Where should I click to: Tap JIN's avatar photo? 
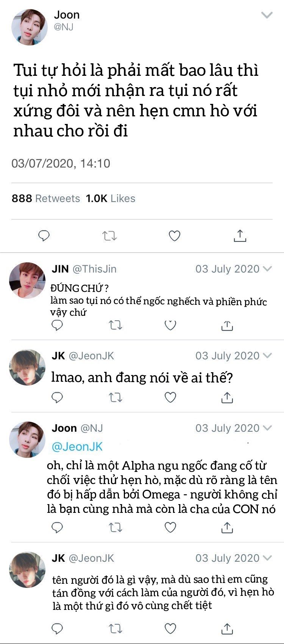27,280
